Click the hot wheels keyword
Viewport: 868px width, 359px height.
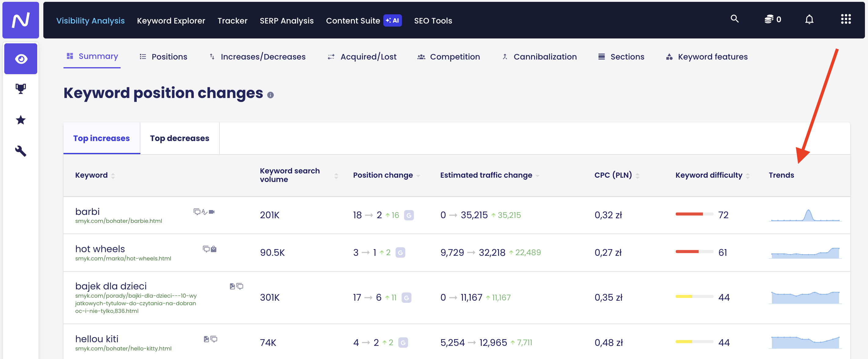pos(100,249)
